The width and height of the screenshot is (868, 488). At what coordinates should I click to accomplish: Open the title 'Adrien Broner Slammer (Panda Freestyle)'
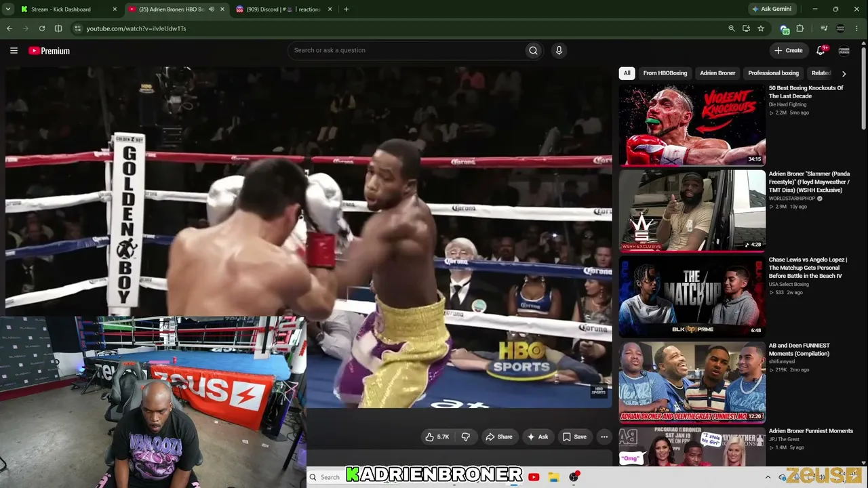coord(810,182)
